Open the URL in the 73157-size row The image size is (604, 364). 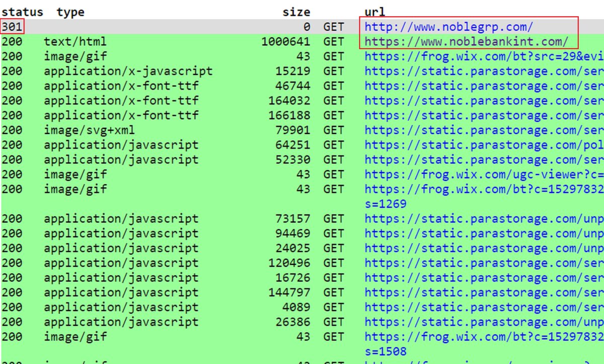(484, 219)
